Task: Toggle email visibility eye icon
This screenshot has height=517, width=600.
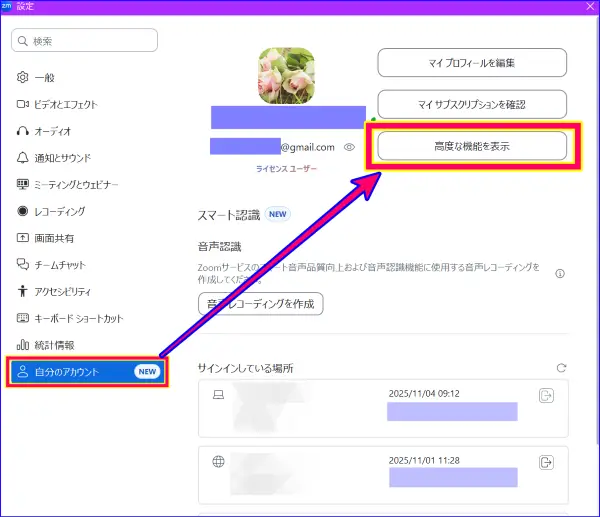Action: tap(349, 147)
